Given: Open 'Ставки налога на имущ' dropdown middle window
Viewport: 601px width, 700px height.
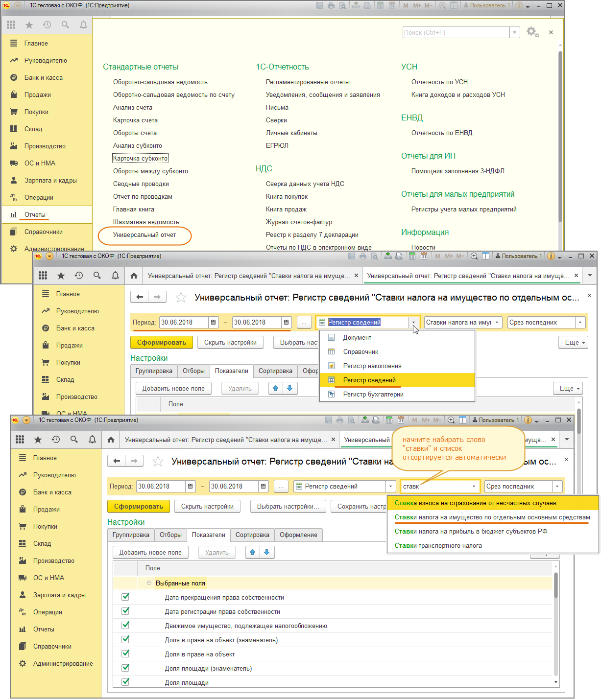Looking at the screenshot, I should [497, 322].
